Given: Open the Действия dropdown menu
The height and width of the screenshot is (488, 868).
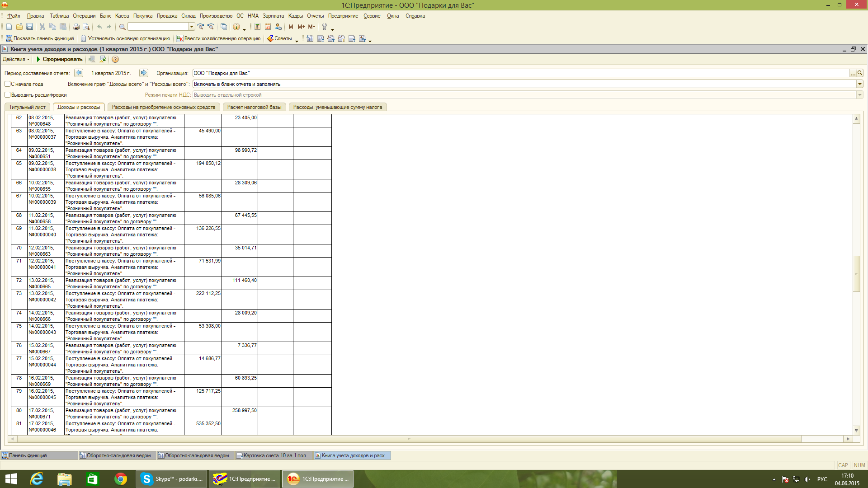Looking at the screenshot, I should coord(16,59).
